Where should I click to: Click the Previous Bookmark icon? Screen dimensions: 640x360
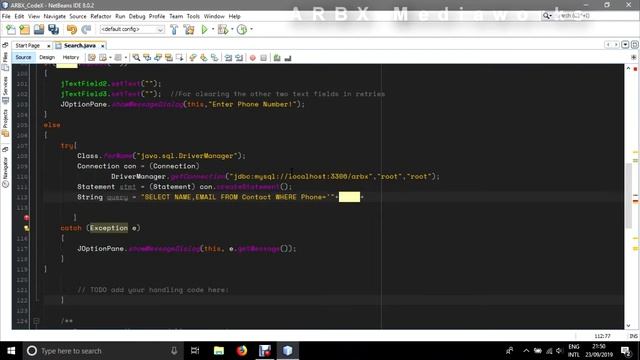(x=193, y=58)
